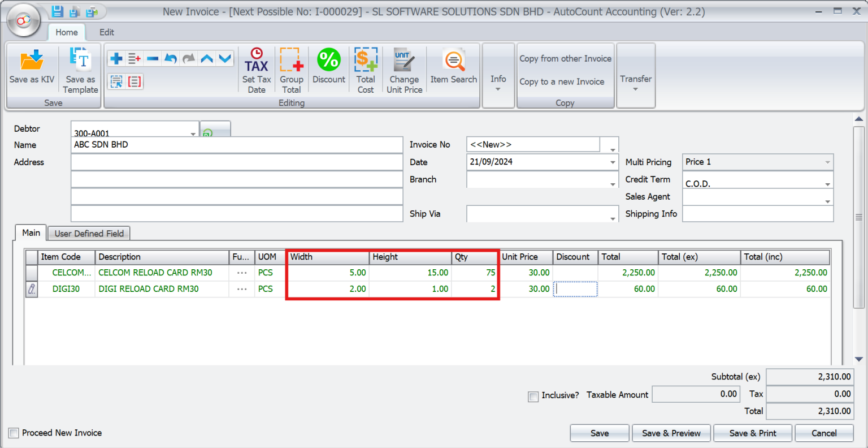
Task: Apply Discount using the green percent icon
Action: (329, 60)
